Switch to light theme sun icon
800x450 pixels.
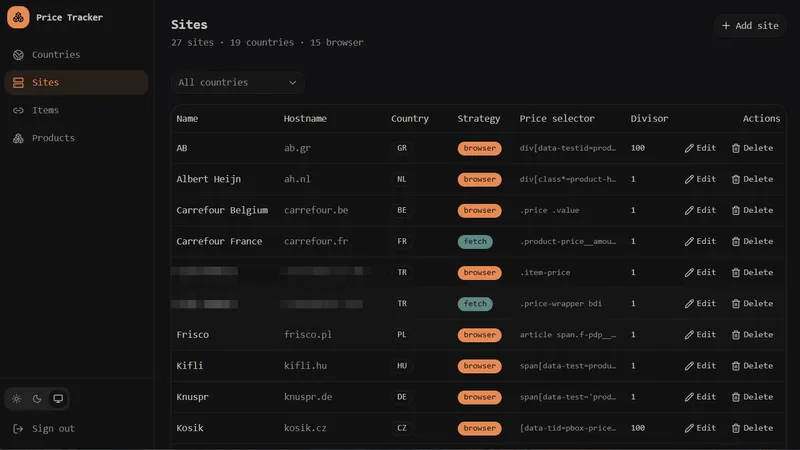click(17, 398)
